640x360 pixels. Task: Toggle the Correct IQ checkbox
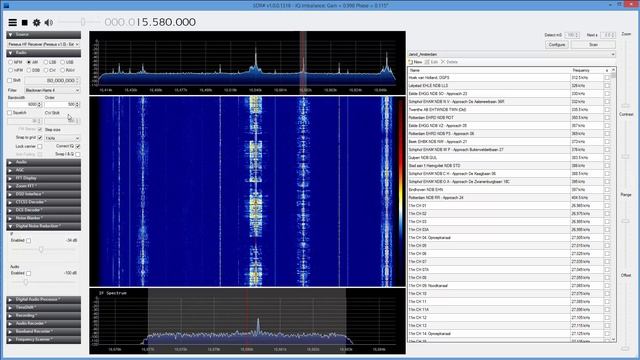click(78, 146)
